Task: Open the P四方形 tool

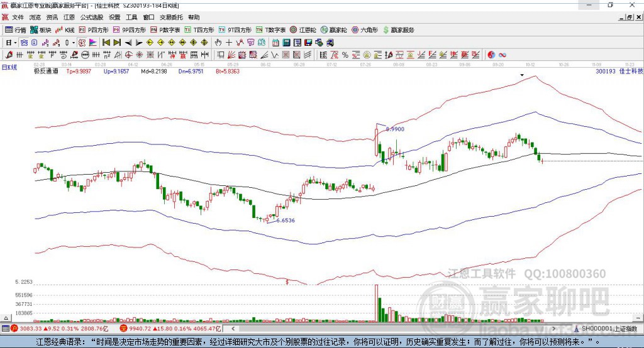Action: point(94,30)
